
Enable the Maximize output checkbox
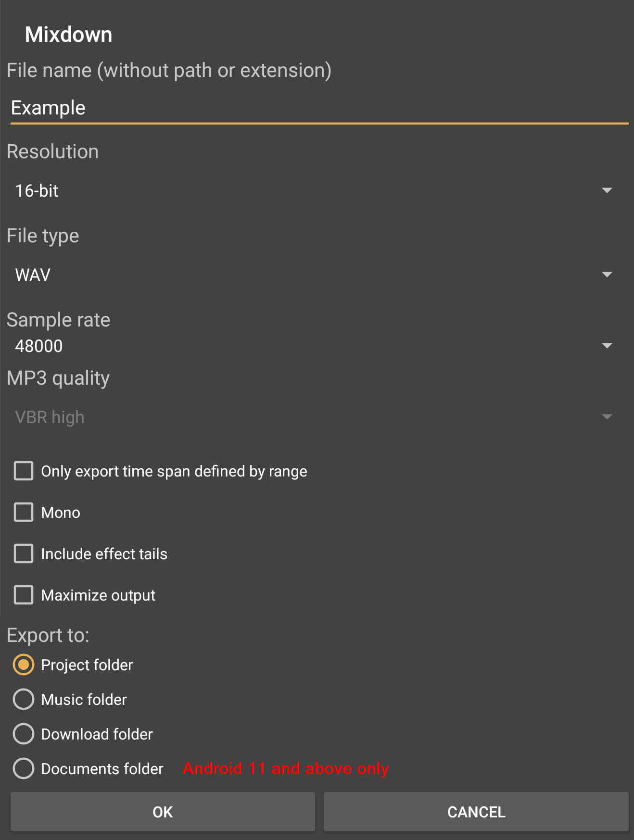24,595
